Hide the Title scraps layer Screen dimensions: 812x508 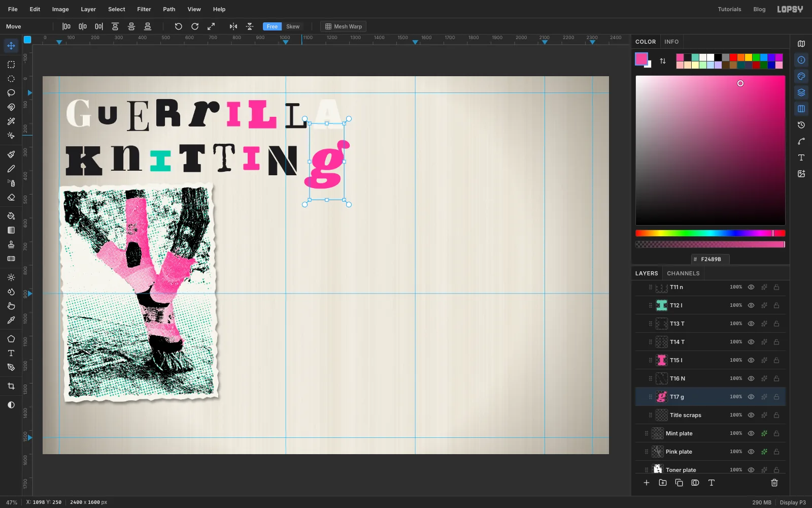click(751, 415)
